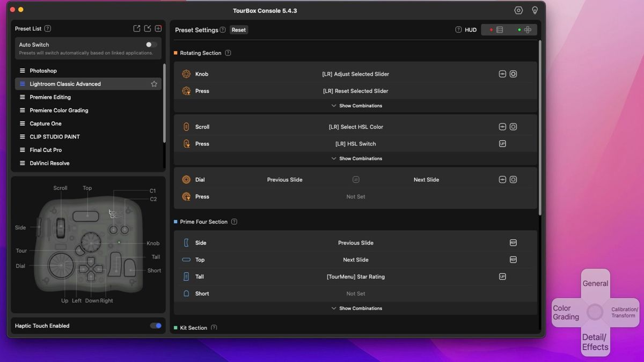The height and width of the screenshot is (362, 644).
Task: Select the HUD crosshair layout icon
Action: click(x=526, y=29)
